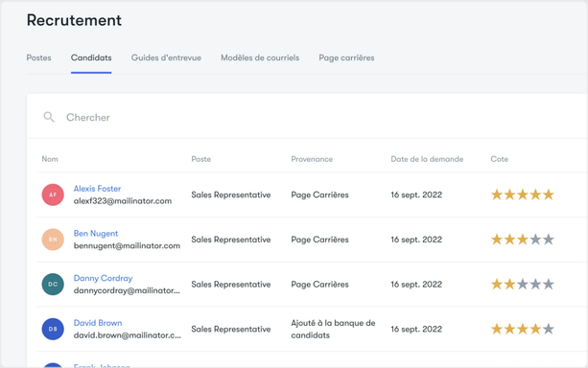Switch to the Postes tab
The width and height of the screenshot is (588, 368).
[38, 57]
